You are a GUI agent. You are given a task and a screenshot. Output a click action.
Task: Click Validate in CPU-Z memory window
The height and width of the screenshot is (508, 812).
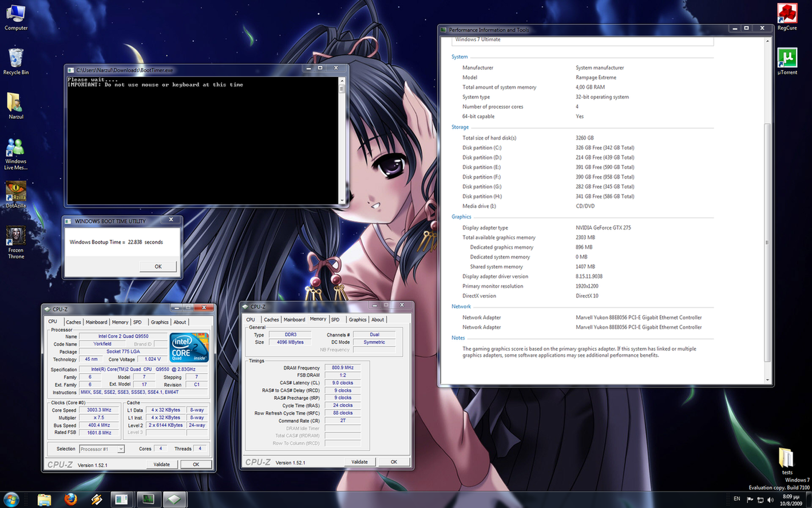(x=359, y=462)
